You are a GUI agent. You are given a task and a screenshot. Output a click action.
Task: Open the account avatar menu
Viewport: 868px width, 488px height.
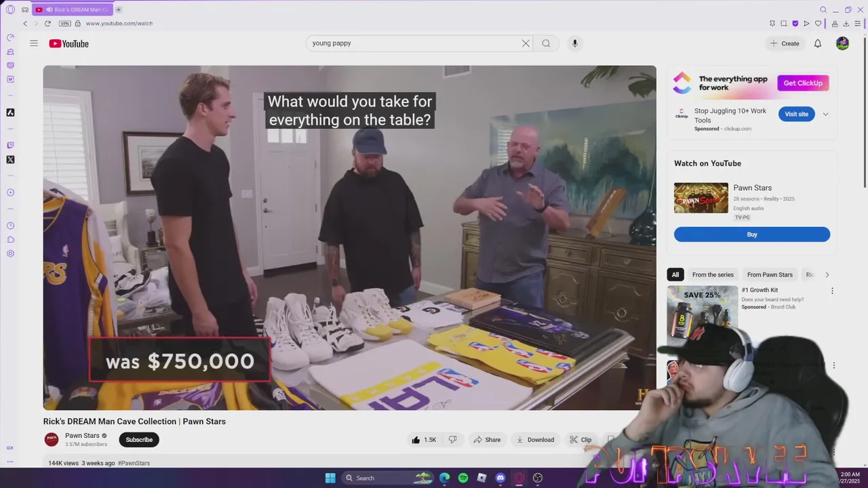coord(842,43)
